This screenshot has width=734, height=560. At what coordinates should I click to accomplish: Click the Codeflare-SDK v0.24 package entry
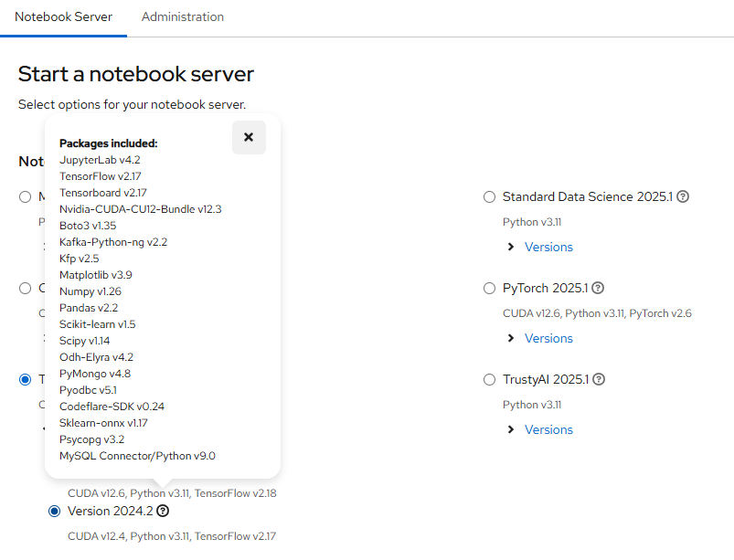click(x=112, y=407)
